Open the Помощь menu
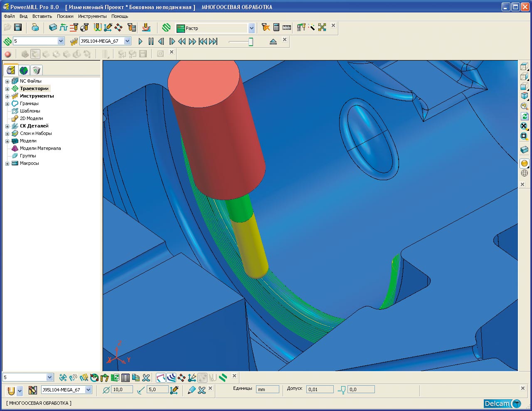This screenshot has height=411, width=532. [120, 16]
